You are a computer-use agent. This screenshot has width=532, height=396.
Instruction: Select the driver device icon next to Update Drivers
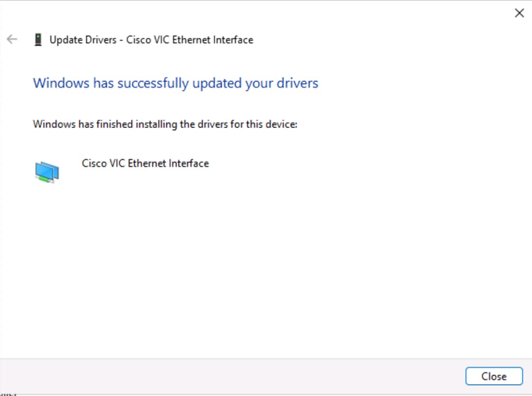pyautogui.click(x=38, y=39)
